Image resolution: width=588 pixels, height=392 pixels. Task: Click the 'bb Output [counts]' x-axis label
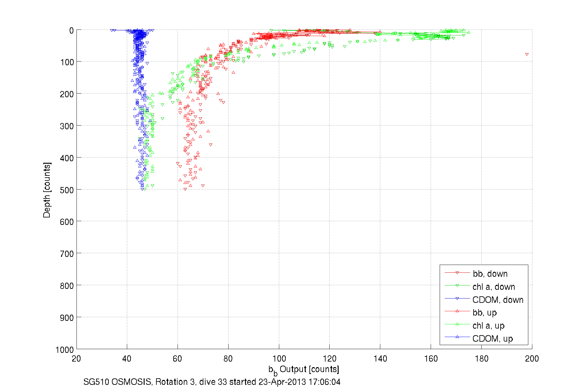point(304,370)
